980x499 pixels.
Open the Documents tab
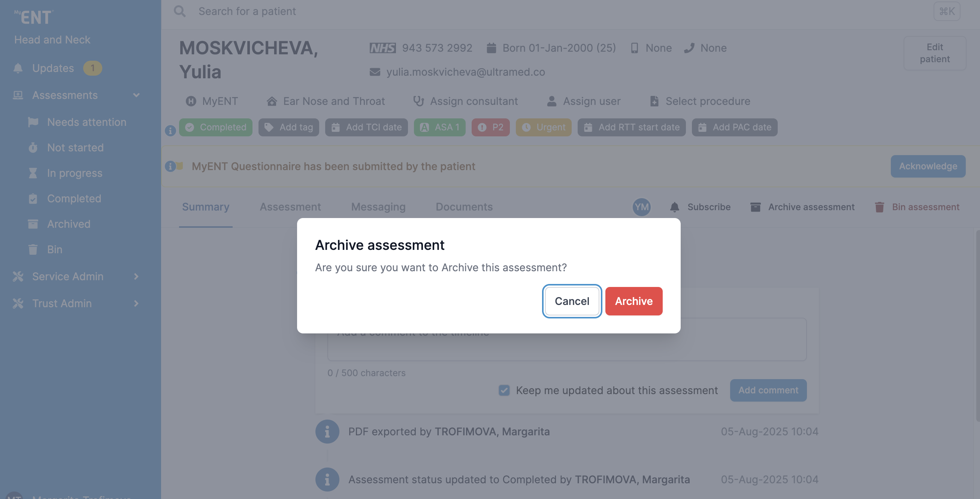click(x=464, y=207)
